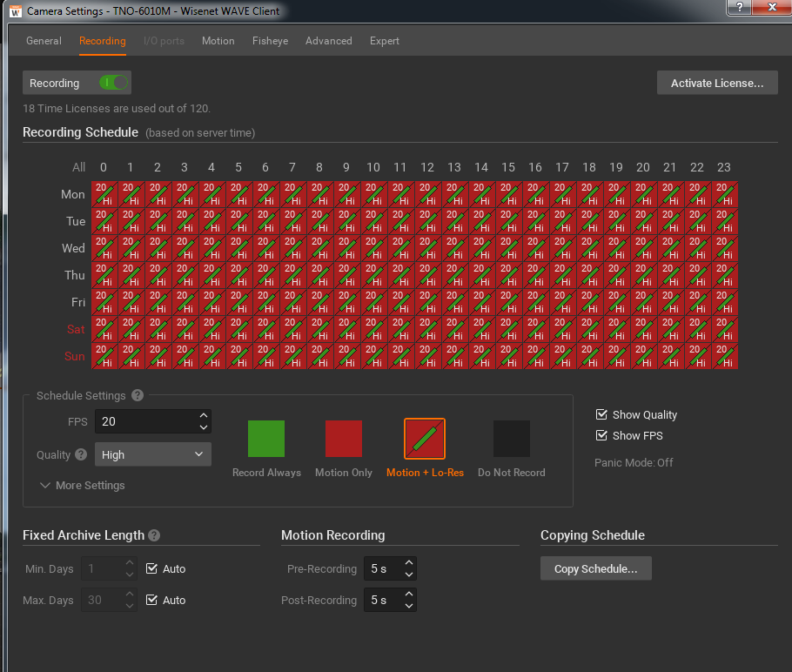This screenshot has width=792, height=672.
Task: Choose the green Record Always swatch
Action: coord(266,439)
